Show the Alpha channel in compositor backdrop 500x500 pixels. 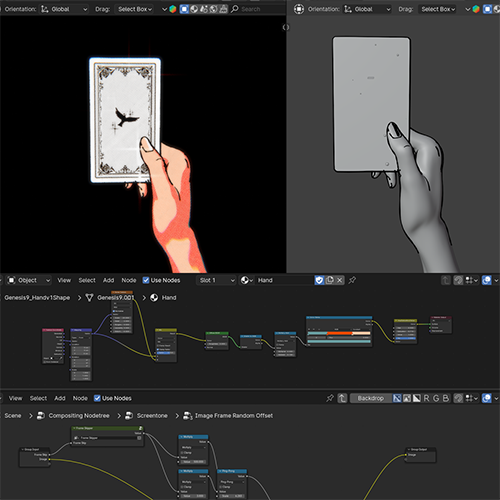click(x=417, y=398)
